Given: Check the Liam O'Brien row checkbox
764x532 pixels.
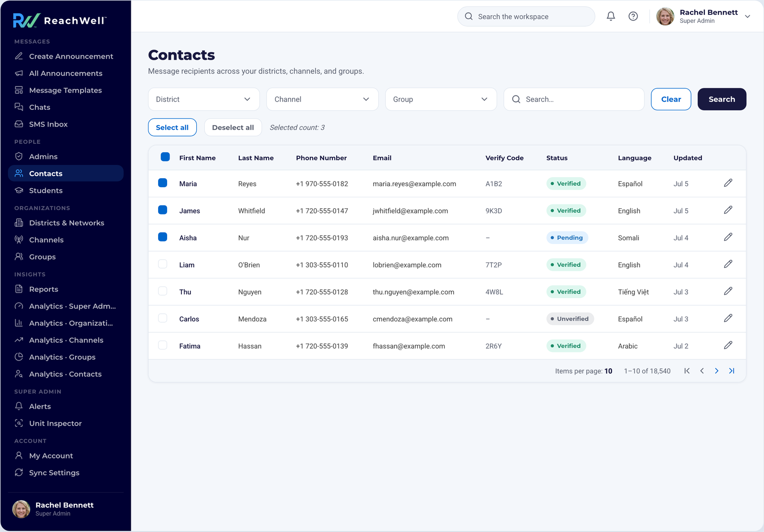Looking at the screenshot, I should [x=163, y=264].
